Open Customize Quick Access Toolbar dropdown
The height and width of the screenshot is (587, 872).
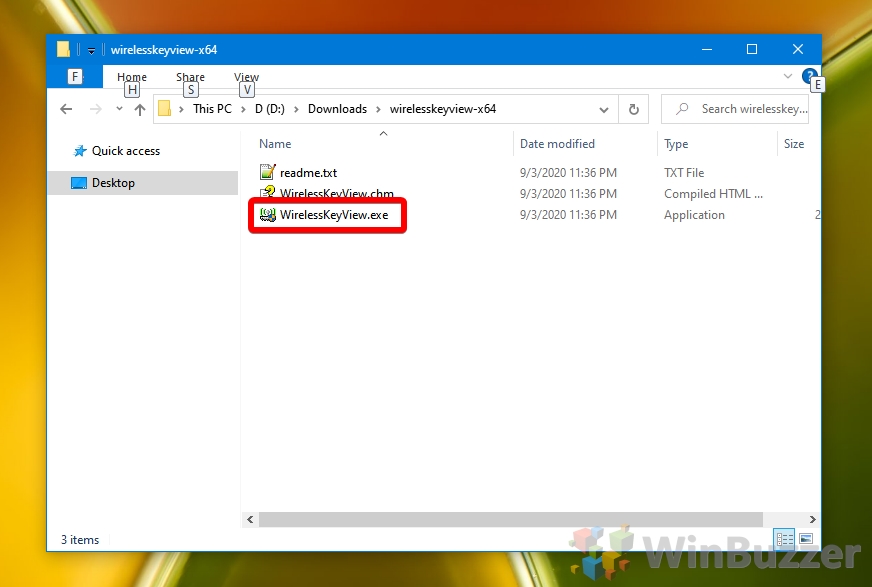click(91, 51)
